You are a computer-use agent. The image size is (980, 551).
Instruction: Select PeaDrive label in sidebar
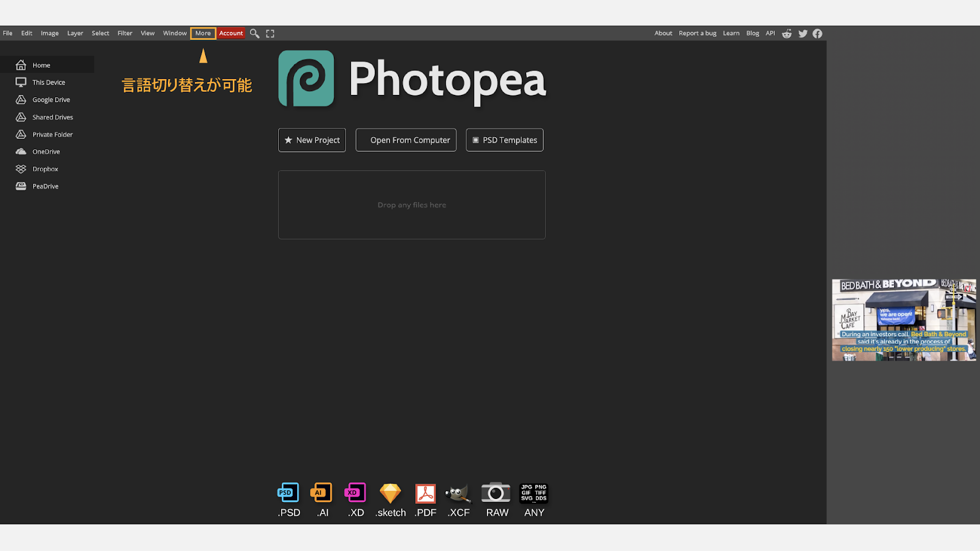click(45, 187)
